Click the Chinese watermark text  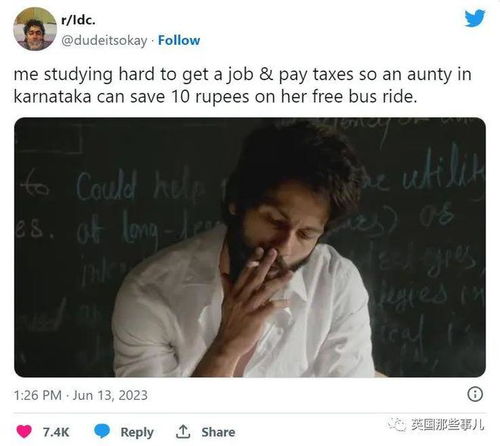click(447, 425)
